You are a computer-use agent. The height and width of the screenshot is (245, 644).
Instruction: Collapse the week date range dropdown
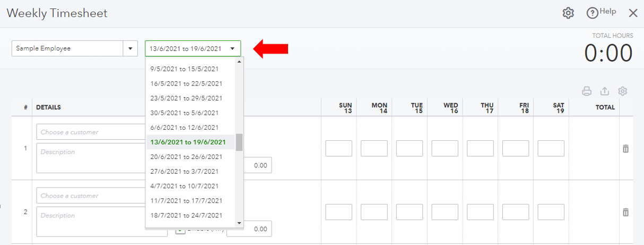point(232,48)
